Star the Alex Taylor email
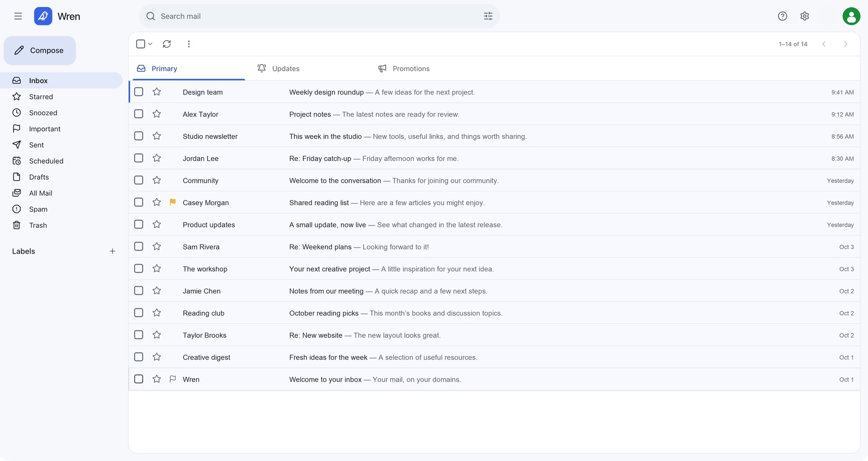 (157, 114)
